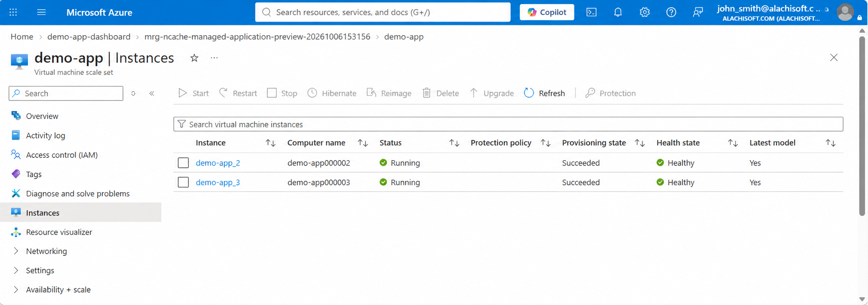Sort the table by Status column
Image resolution: width=868 pixels, height=305 pixels.
(454, 143)
